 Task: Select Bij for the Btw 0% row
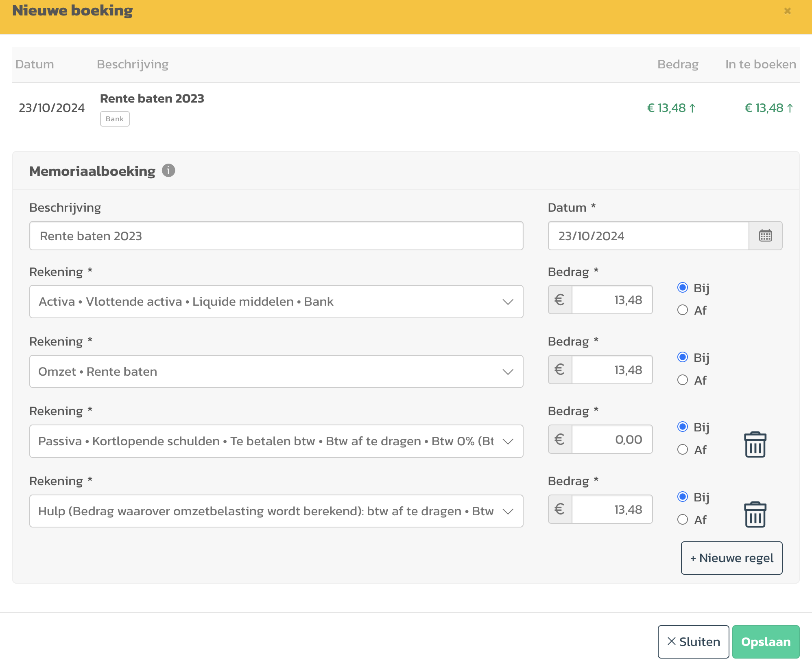pos(683,427)
